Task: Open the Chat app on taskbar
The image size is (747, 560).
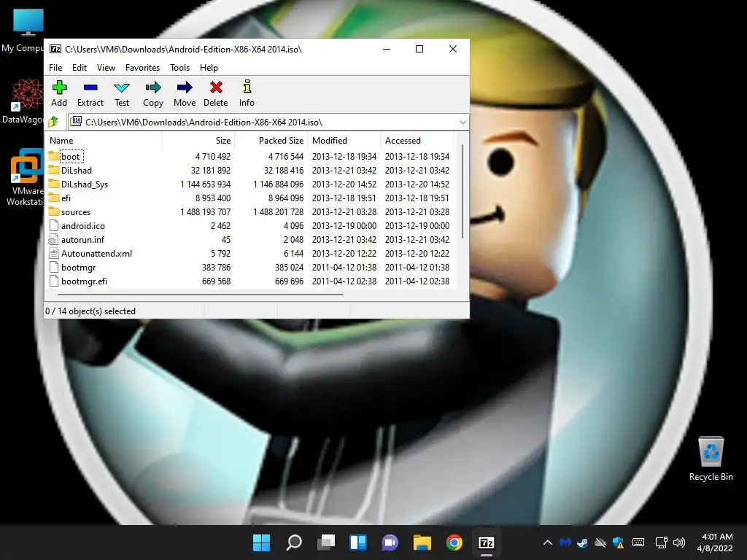Action: point(390,542)
